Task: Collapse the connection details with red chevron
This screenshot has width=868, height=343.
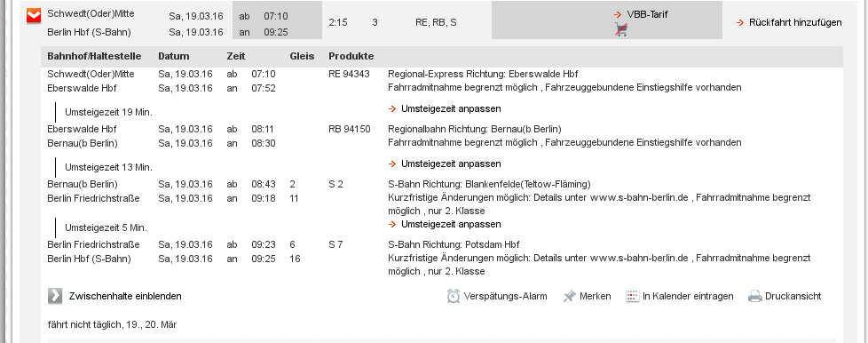Action: pos(34,16)
